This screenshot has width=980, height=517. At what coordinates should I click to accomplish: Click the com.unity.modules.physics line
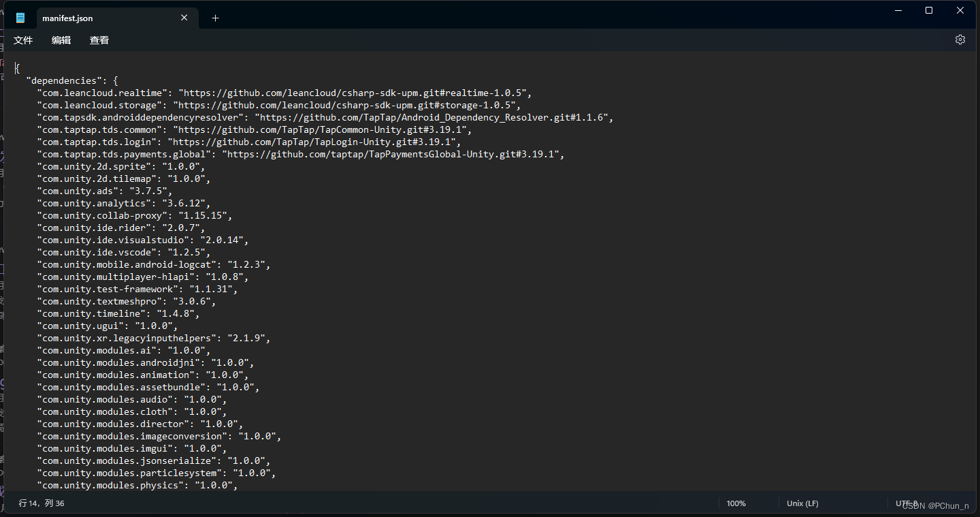[137, 485]
